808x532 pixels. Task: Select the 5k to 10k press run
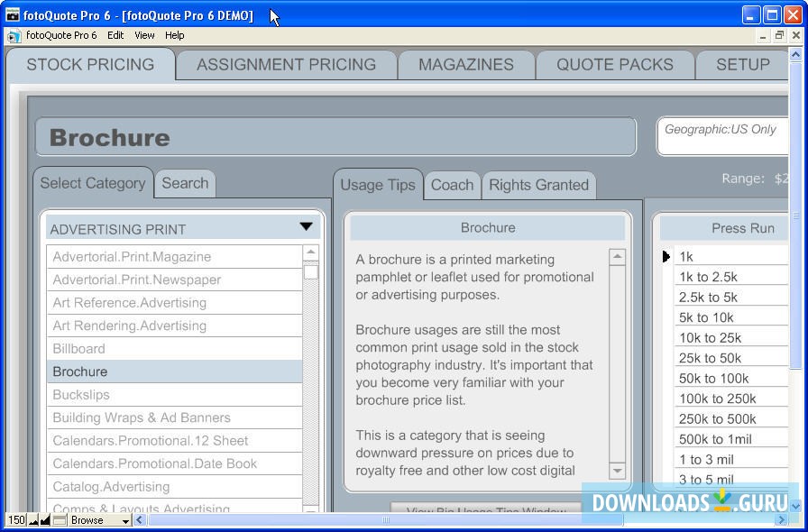[x=730, y=317]
